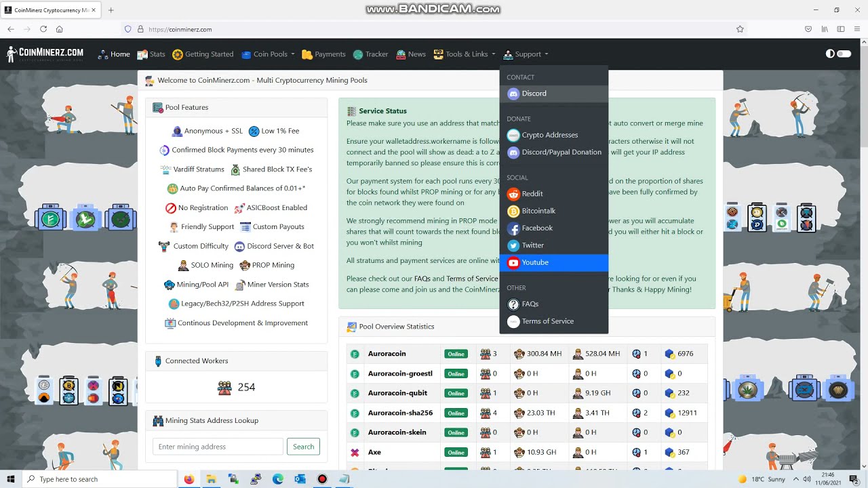Click the browser Home icon

coord(60,29)
